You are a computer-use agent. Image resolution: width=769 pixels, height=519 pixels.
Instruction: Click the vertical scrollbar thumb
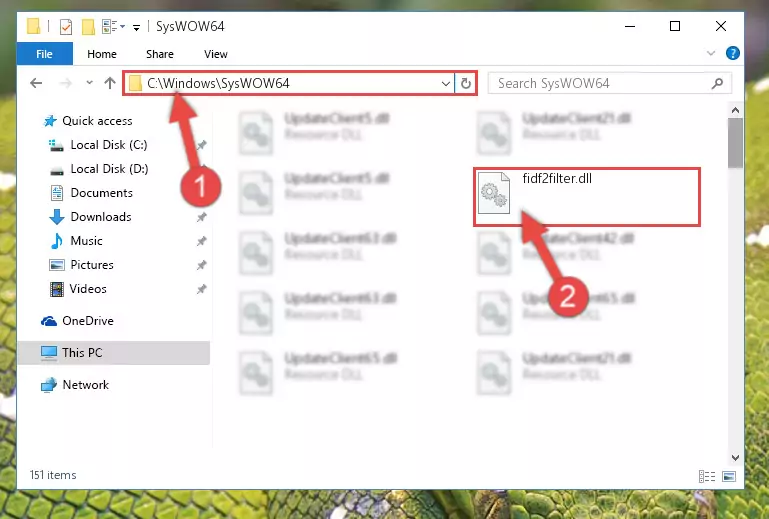click(735, 143)
